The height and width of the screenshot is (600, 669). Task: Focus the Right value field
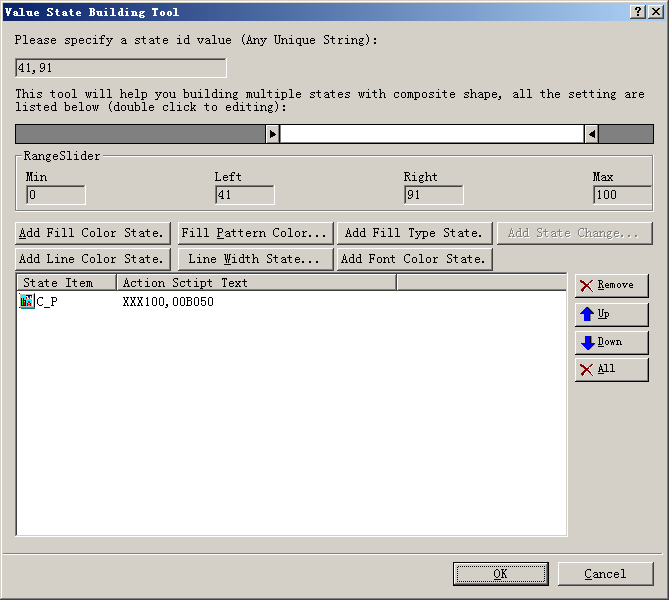pos(434,195)
